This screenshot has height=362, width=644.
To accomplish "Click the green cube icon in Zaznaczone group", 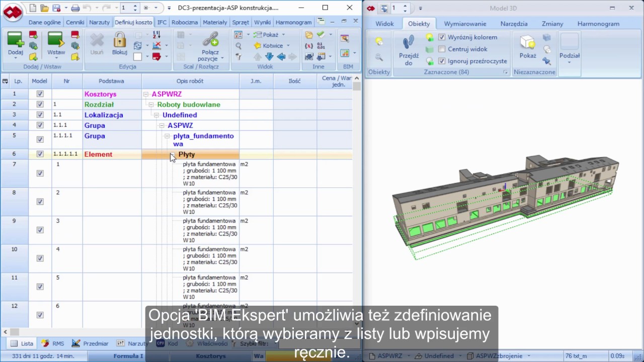I will (x=430, y=49).
